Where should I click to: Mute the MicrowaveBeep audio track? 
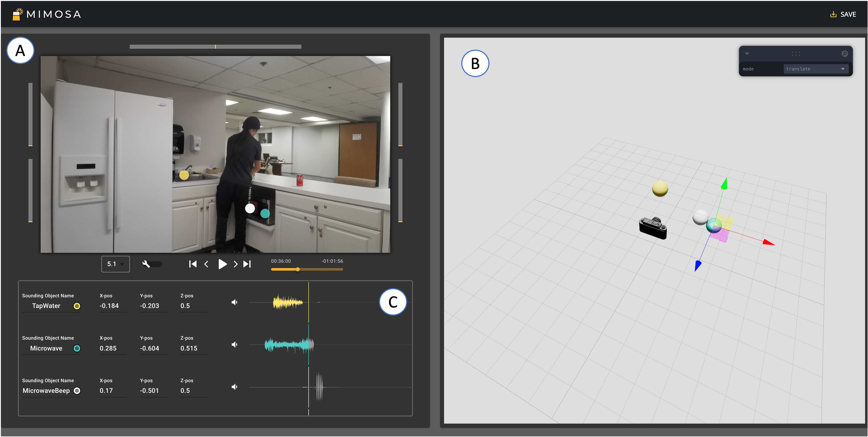point(235,387)
